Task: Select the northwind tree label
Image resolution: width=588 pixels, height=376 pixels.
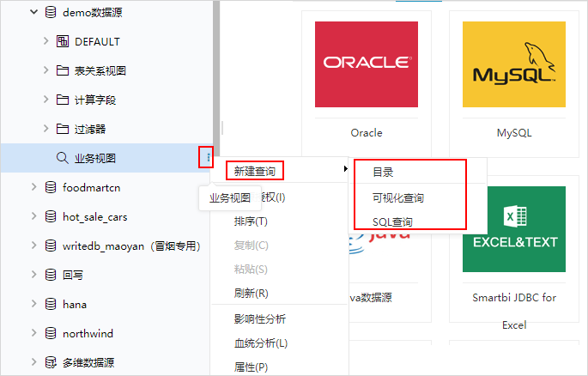Action: pyautogui.click(x=88, y=333)
